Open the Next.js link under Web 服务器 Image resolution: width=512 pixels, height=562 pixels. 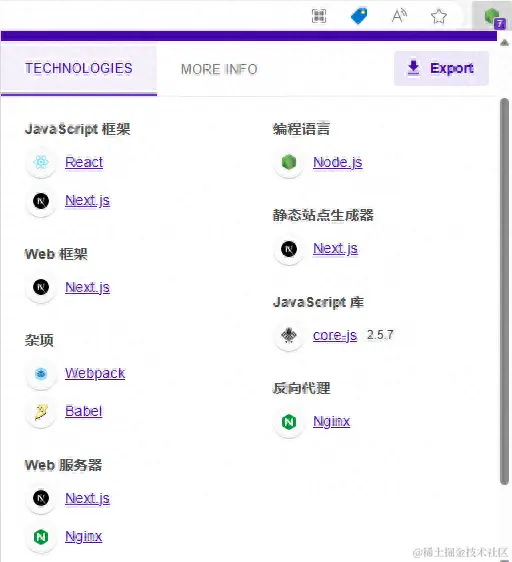87,499
